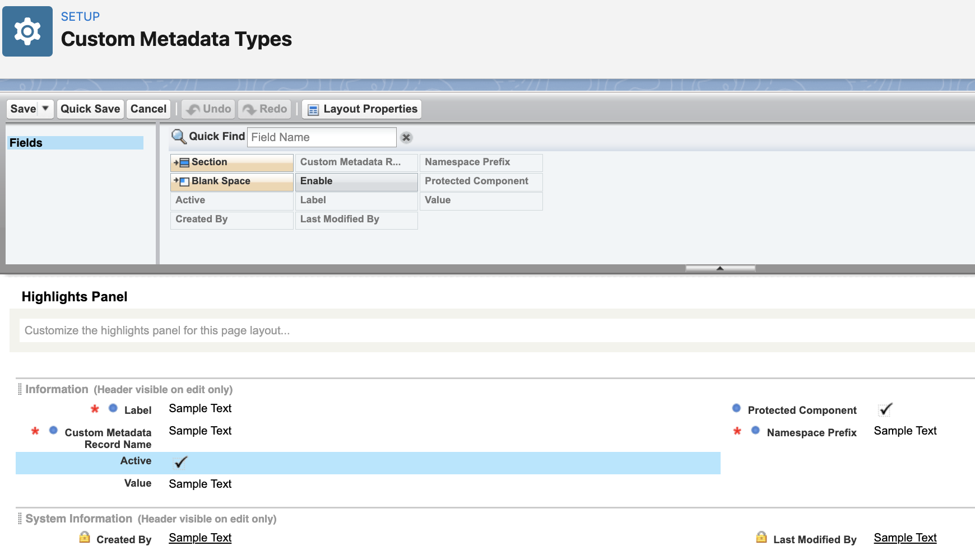Click the Setup gear icon
The height and width of the screenshot is (560, 975).
tap(27, 31)
